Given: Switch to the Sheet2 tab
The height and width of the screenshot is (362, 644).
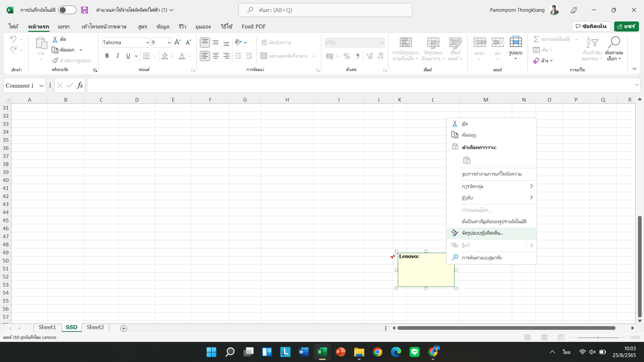Looking at the screenshot, I should (95, 327).
